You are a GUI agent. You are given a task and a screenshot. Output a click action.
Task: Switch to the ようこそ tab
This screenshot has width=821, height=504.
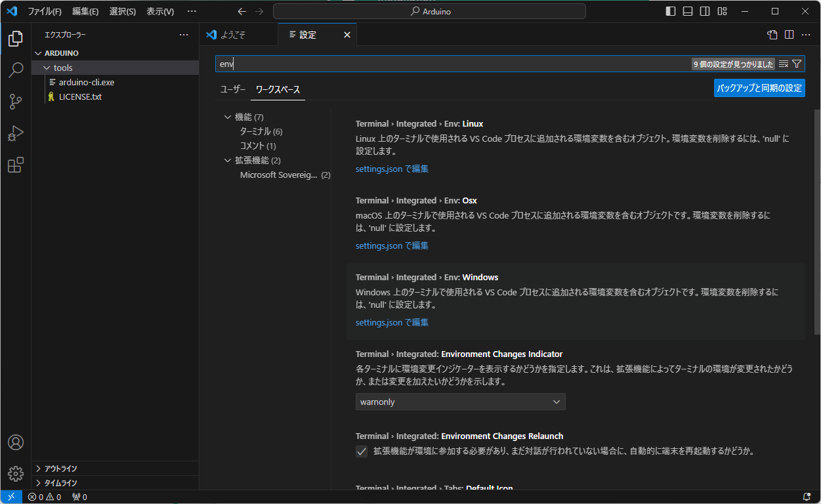click(x=239, y=34)
